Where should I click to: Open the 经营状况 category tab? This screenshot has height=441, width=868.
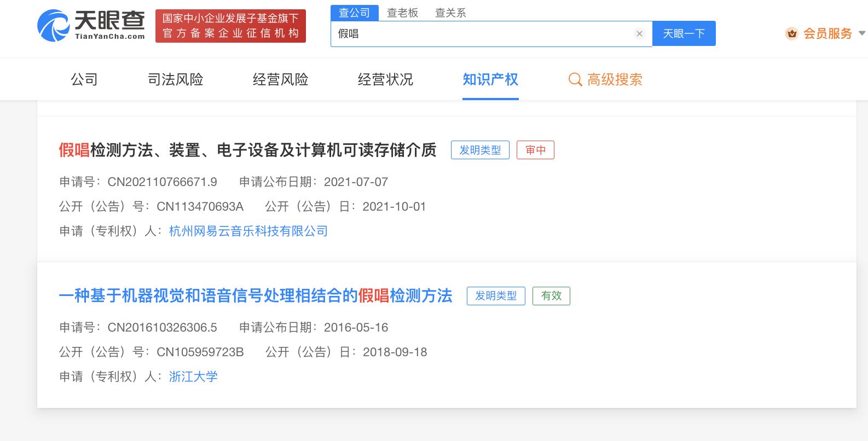[x=385, y=80]
